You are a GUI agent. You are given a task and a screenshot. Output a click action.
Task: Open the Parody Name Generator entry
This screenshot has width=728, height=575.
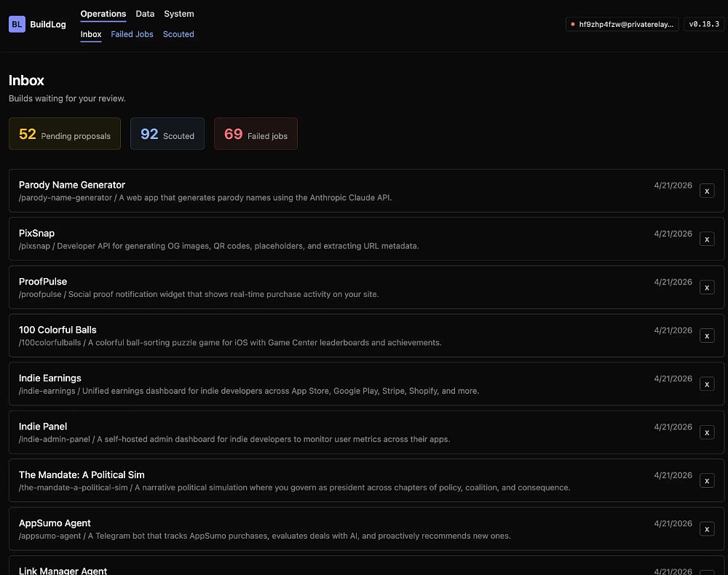366,191
